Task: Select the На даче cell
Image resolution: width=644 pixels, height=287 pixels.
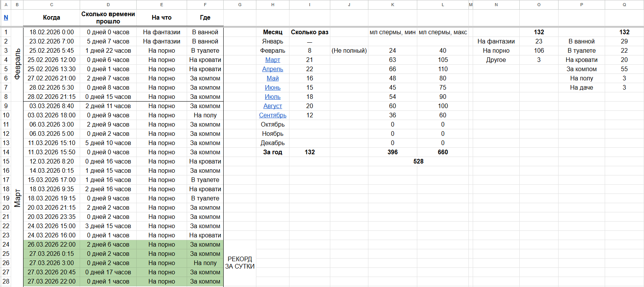Action: point(581,87)
